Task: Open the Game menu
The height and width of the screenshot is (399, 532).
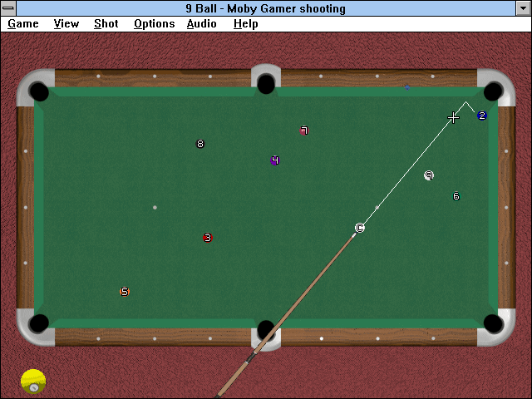Action: (23, 24)
